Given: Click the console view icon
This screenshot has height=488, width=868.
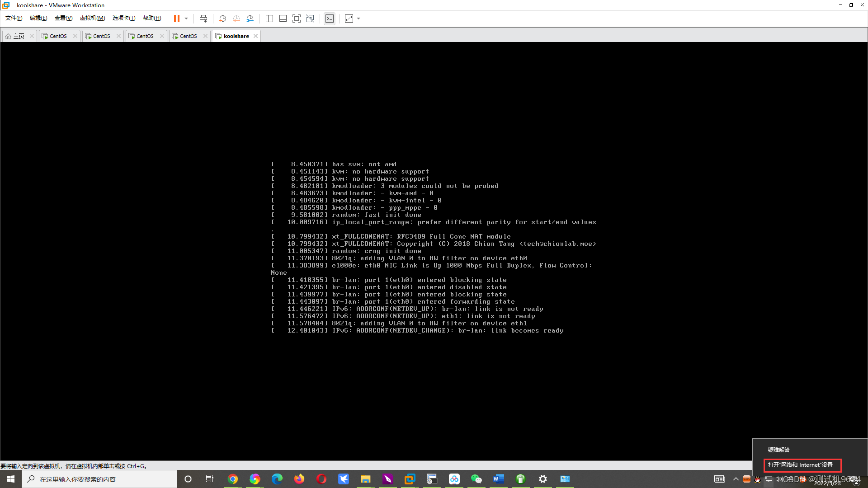Looking at the screenshot, I should click(x=330, y=19).
